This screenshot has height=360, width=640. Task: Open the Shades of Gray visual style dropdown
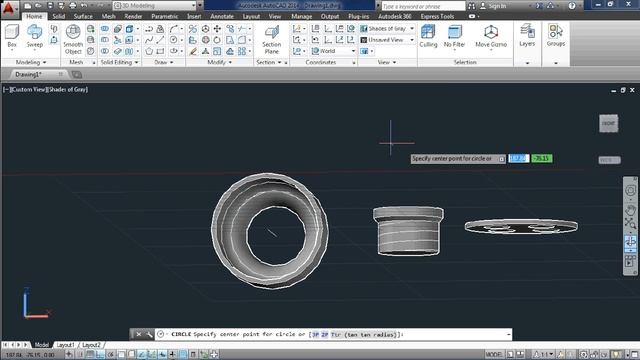tap(387, 29)
